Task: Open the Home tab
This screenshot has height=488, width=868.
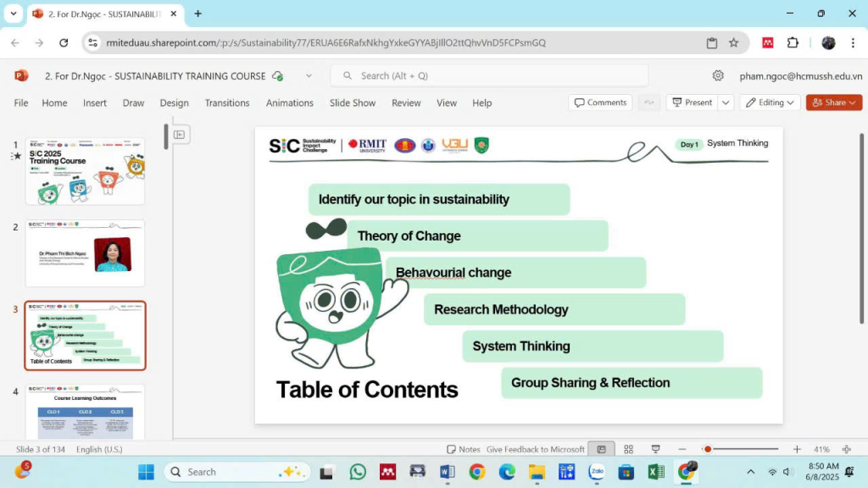Action: (x=54, y=103)
